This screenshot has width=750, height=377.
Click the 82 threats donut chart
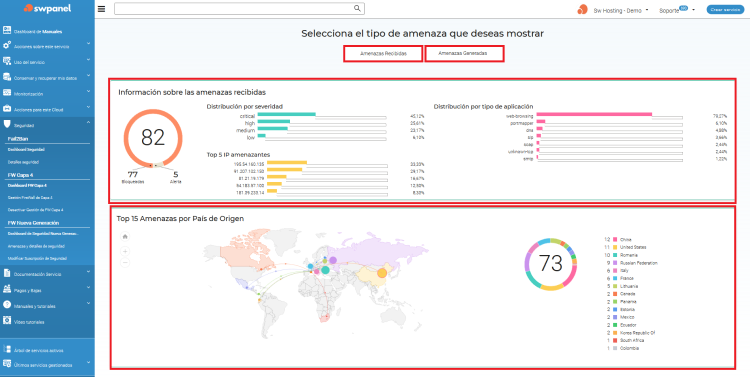pyautogui.click(x=153, y=138)
